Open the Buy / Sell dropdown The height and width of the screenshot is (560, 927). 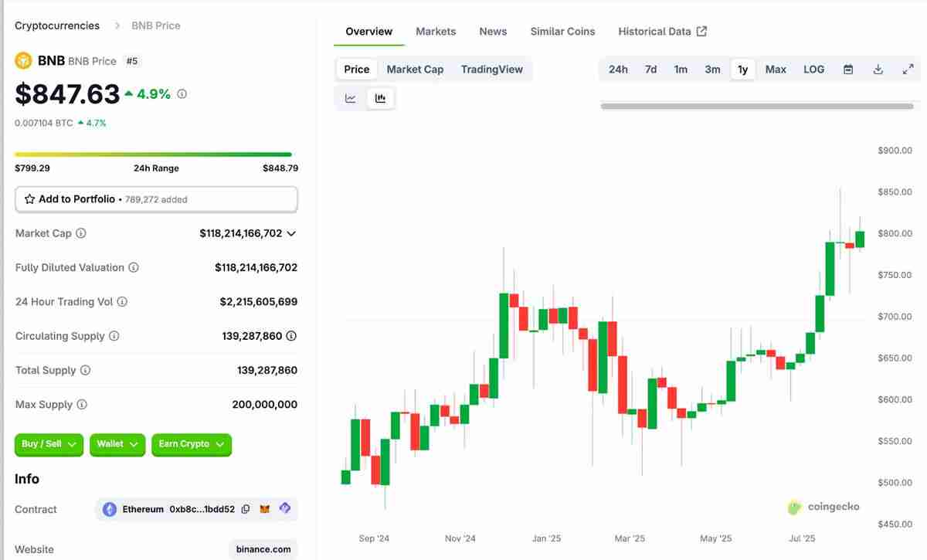pos(49,444)
